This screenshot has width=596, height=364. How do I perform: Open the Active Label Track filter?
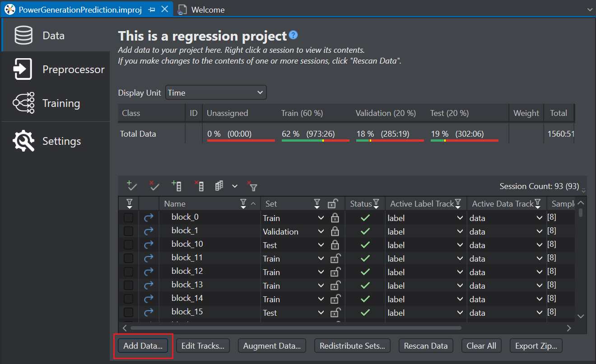click(x=458, y=203)
